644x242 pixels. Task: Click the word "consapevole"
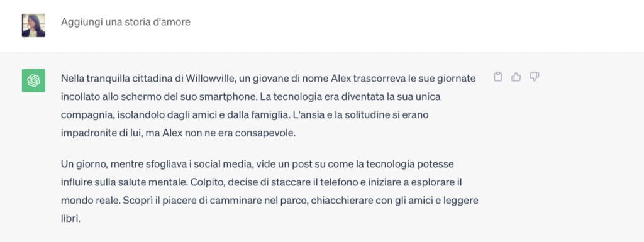tap(271, 134)
